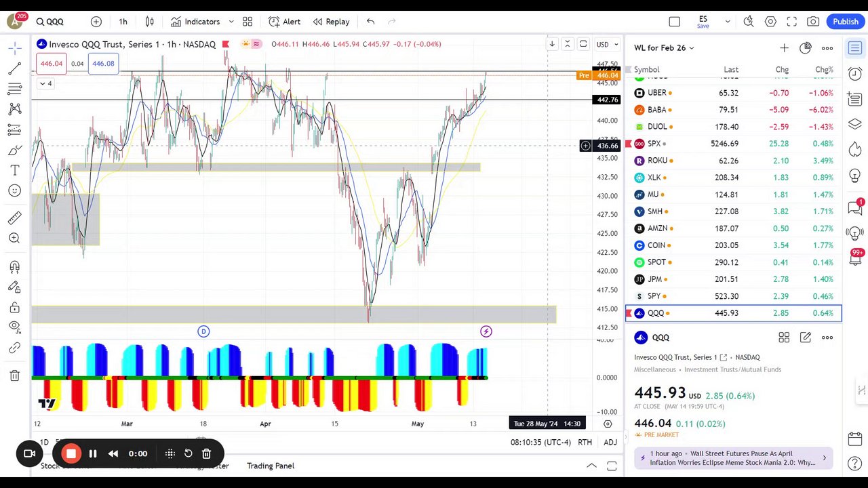The width and height of the screenshot is (868, 488).
Task: Open chart settings hexagon icon
Action: coord(770,22)
